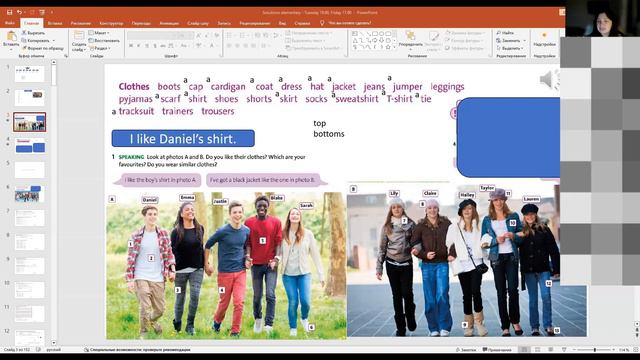Switch to the Help (Справка) tab
This screenshot has height=360, width=640.
[x=302, y=23]
